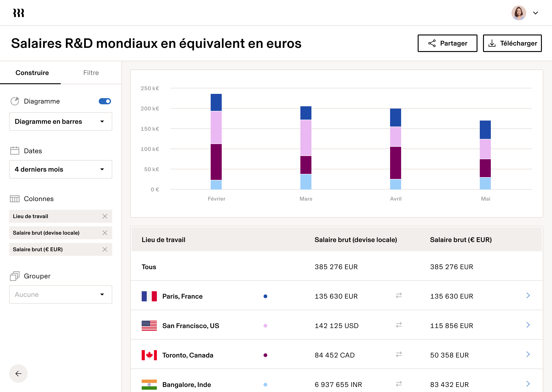Screen dimensions: 552x392
Task: Click the company logo at top left
Action: click(18, 13)
